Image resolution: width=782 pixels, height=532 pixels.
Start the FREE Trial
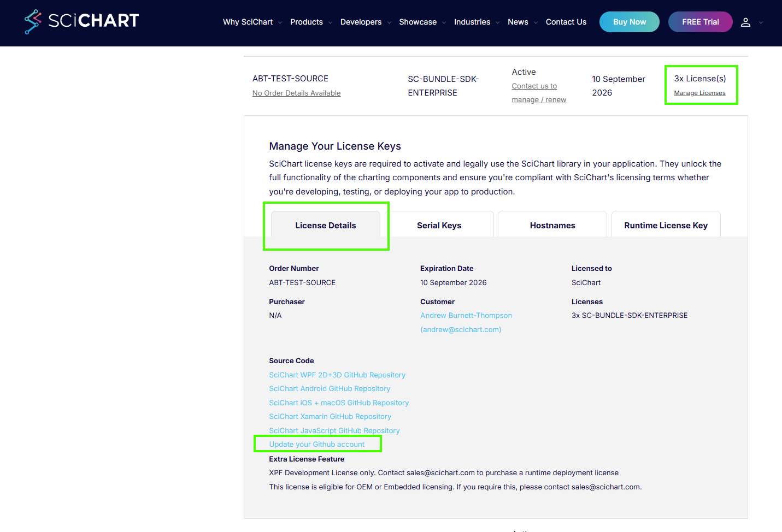click(701, 22)
